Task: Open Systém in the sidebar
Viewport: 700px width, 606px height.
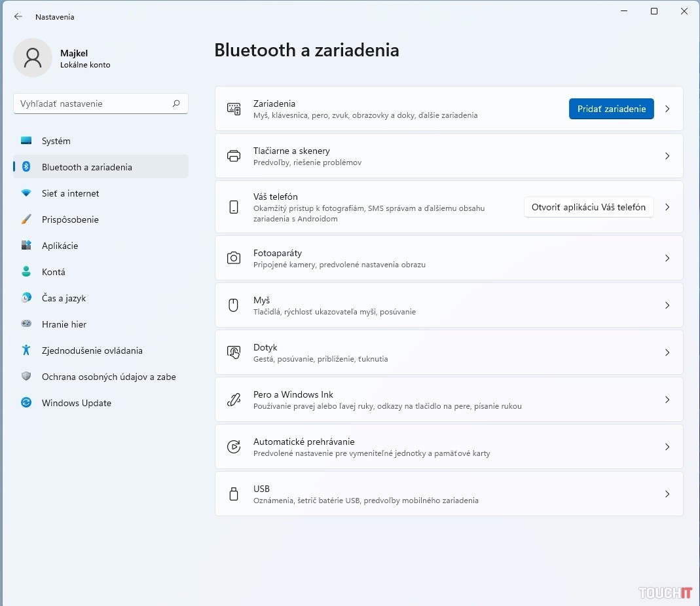Action: tap(56, 141)
